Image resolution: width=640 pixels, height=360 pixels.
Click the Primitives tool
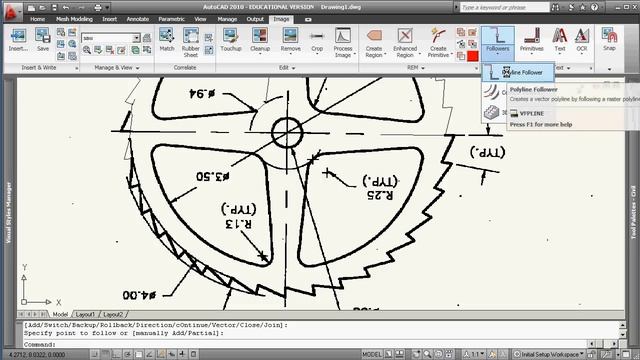(x=531, y=41)
